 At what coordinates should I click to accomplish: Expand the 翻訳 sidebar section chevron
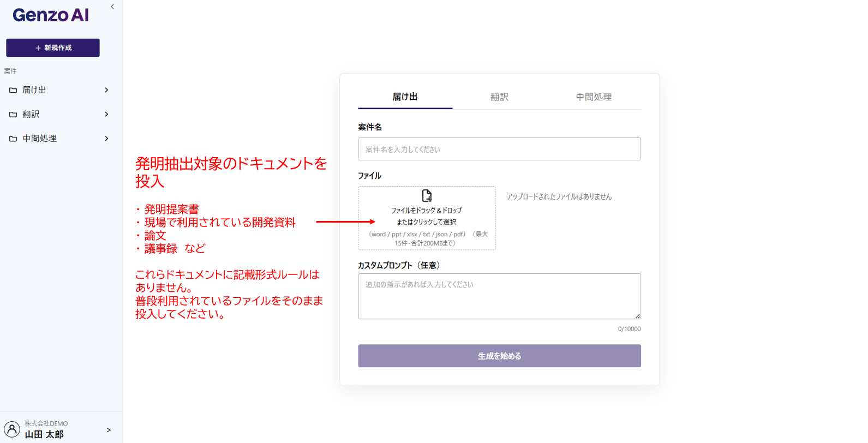point(106,115)
